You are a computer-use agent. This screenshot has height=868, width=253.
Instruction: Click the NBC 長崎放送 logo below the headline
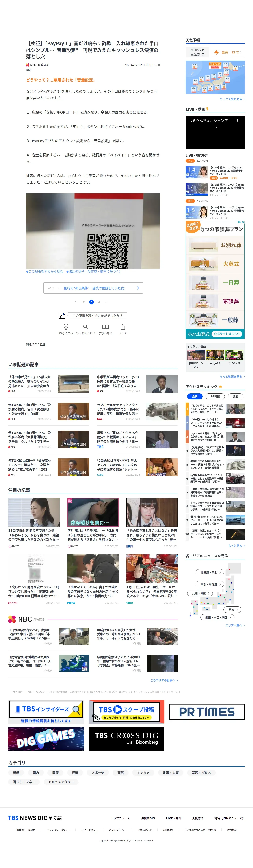[37, 65]
